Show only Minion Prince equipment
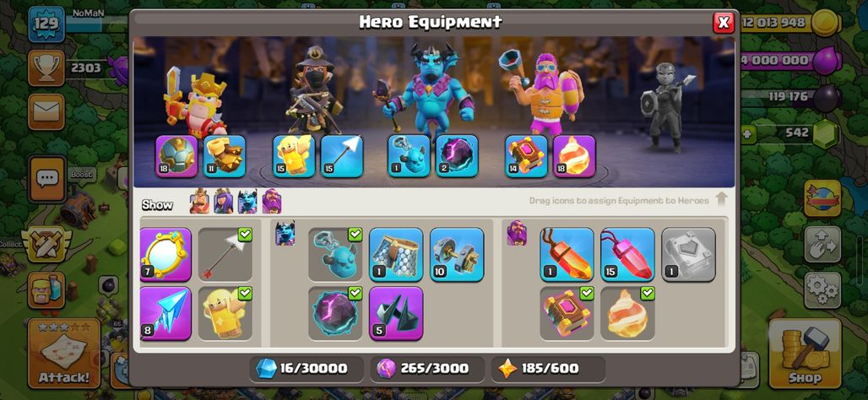Image resolution: width=868 pixels, height=400 pixels. (x=247, y=202)
